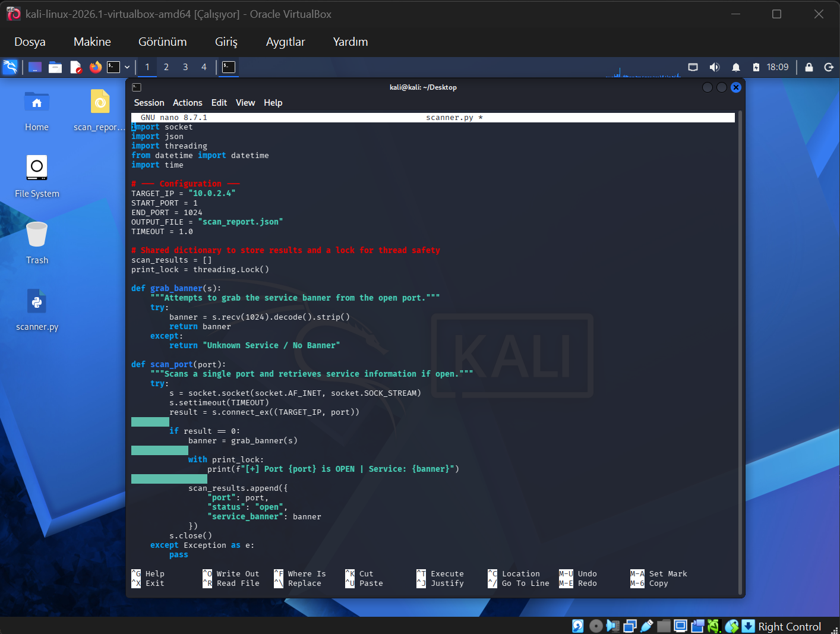The width and height of the screenshot is (840, 634).
Task: Click the 'Write Out' nano shortcut label
Action: (238, 574)
